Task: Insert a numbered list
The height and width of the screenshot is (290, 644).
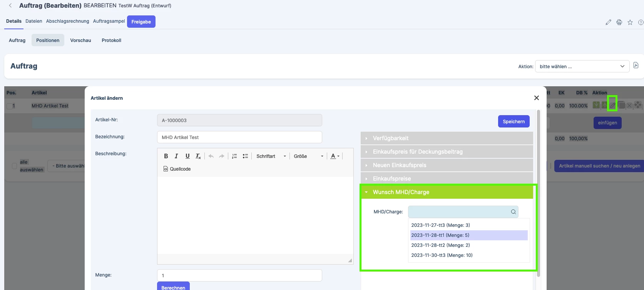Action: (x=234, y=156)
